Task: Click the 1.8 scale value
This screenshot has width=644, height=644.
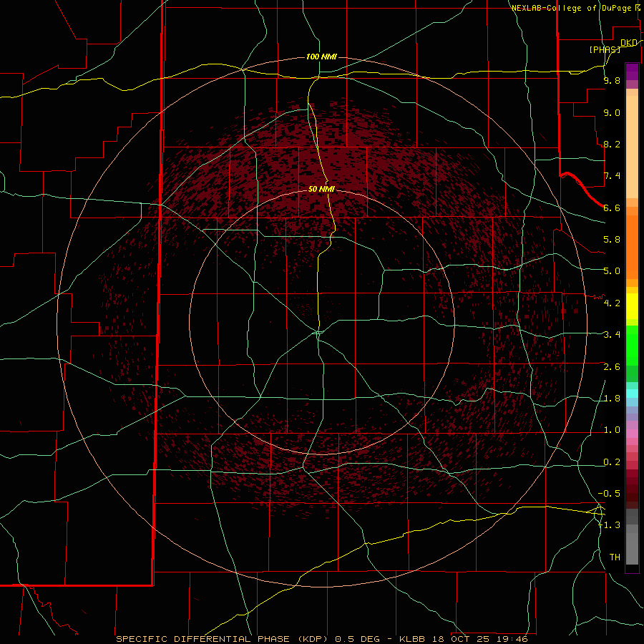Action: click(612, 399)
